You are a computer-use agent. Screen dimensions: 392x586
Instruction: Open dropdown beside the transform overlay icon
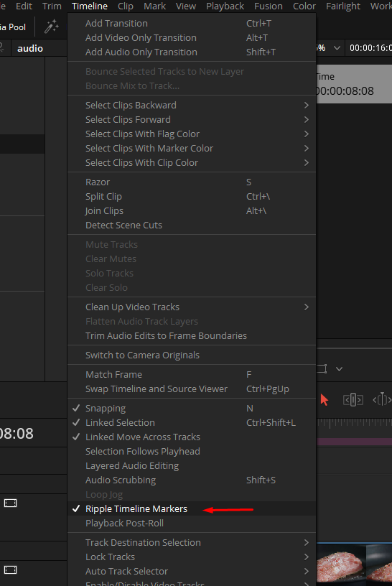339,369
